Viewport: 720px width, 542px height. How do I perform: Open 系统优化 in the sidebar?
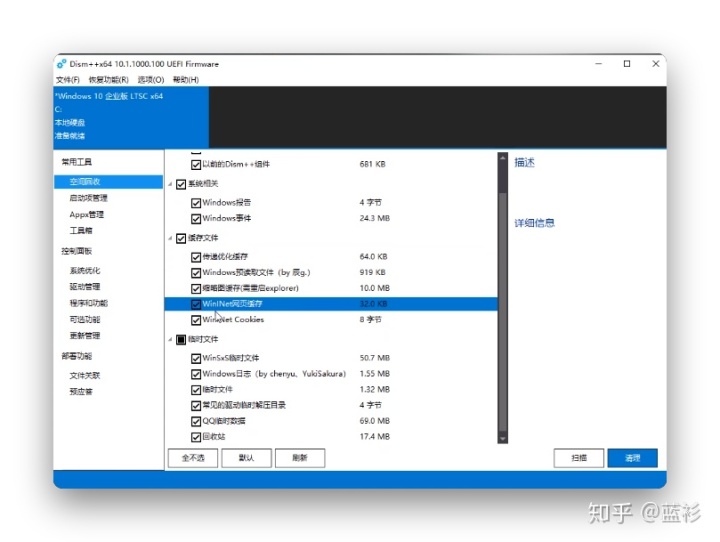pos(84,271)
